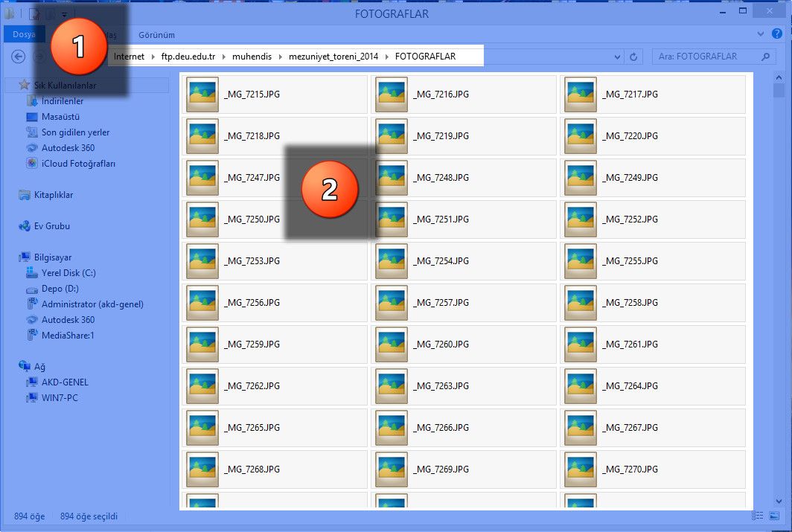The height and width of the screenshot is (532, 792).
Task: Click the _MG_7270.JPG file name
Action: click(630, 469)
